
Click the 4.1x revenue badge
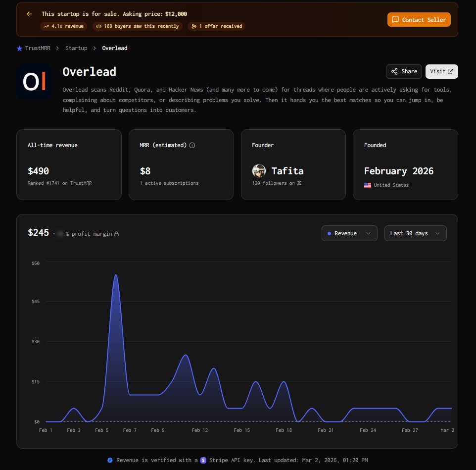point(63,26)
